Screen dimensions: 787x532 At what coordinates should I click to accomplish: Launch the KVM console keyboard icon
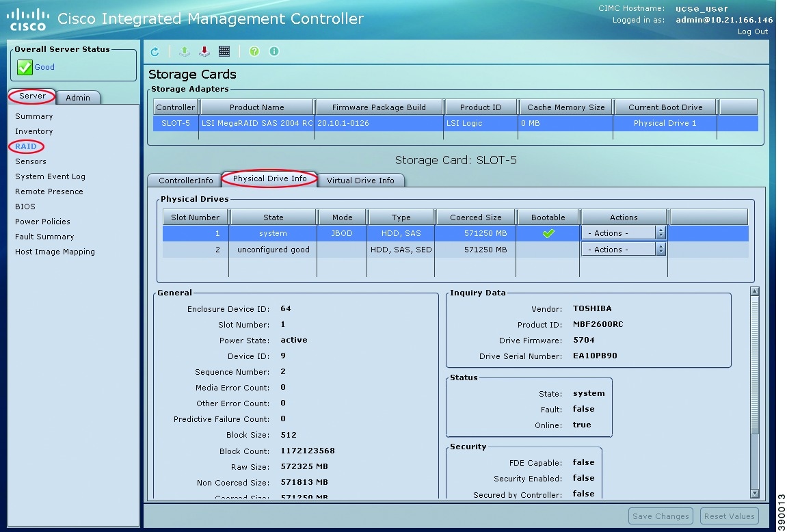224,52
